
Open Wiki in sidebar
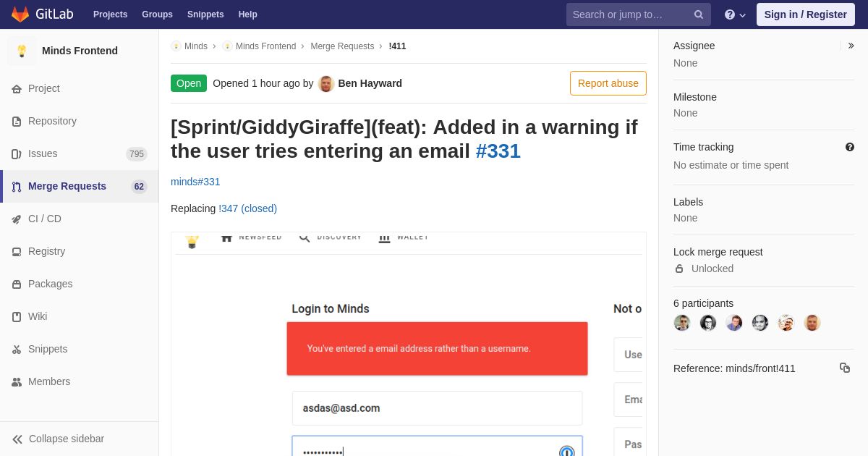coord(80,316)
